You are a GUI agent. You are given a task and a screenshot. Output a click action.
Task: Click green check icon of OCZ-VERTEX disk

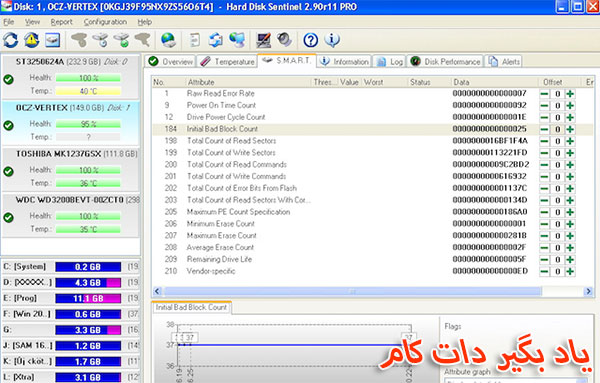(x=8, y=125)
